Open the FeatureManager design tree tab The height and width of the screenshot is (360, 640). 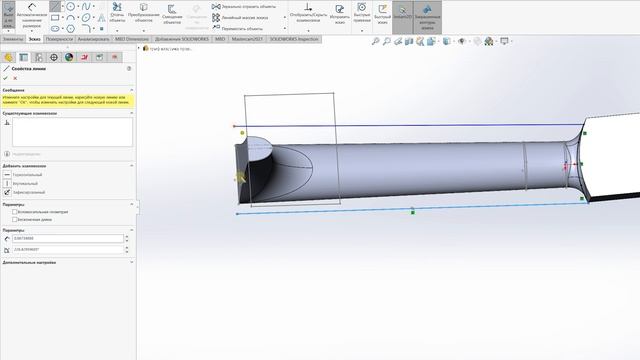pos(9,57)
